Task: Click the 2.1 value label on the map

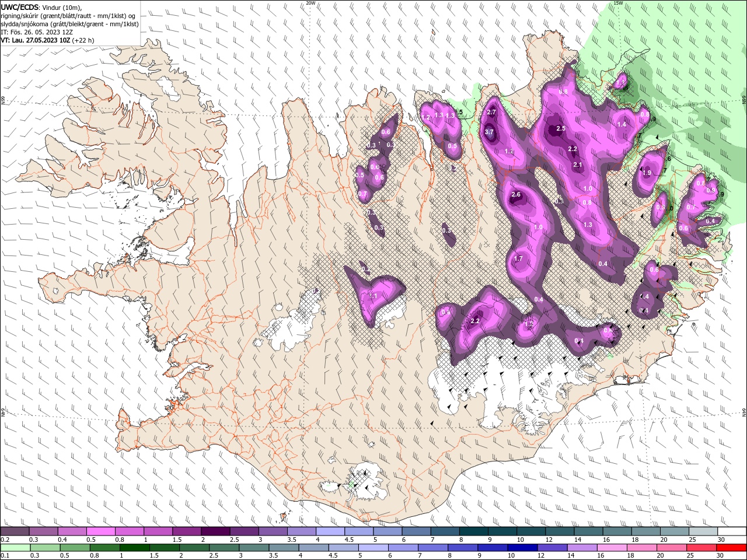Action: point(578,165)
